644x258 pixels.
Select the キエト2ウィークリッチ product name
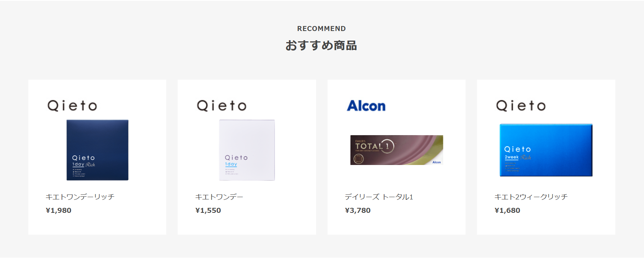pyautogui.click(x=531, y=197)
